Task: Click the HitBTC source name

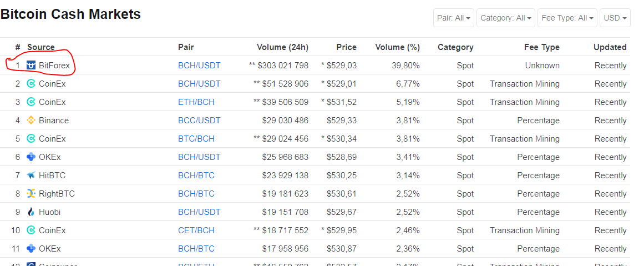Action: pyautogui.click(x=52, y=175)
